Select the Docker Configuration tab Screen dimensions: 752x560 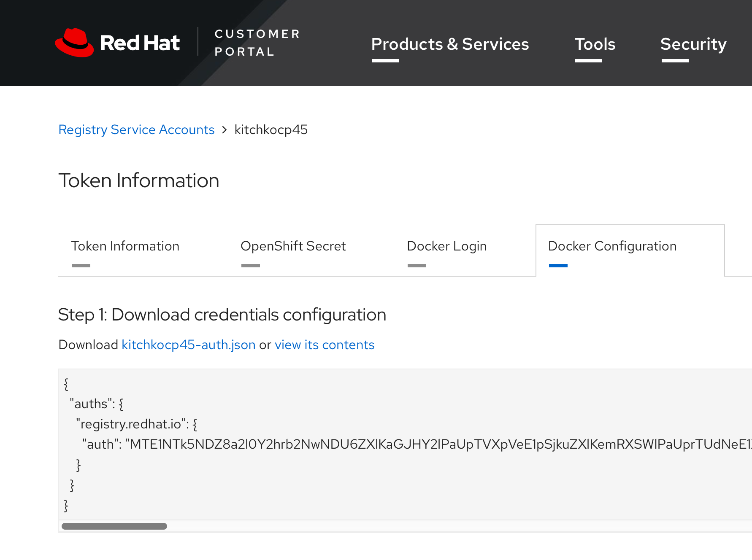pyautogui.click(x=630, y=250)
